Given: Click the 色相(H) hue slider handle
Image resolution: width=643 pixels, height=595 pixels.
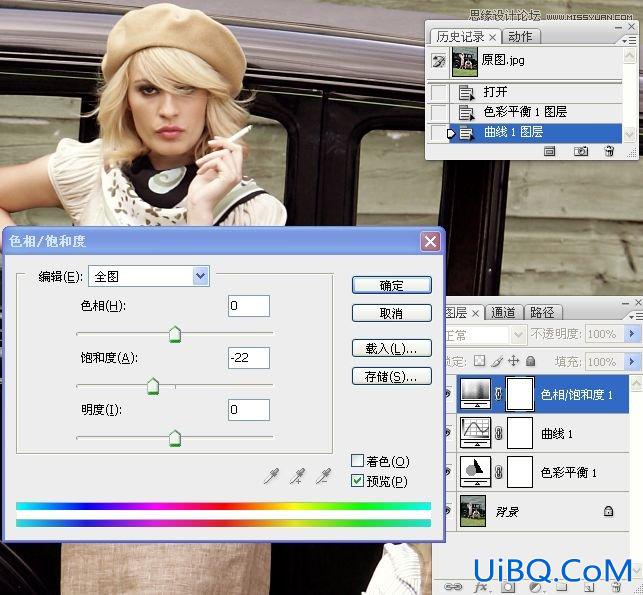Looking at the screenshot, I should 175,334.
